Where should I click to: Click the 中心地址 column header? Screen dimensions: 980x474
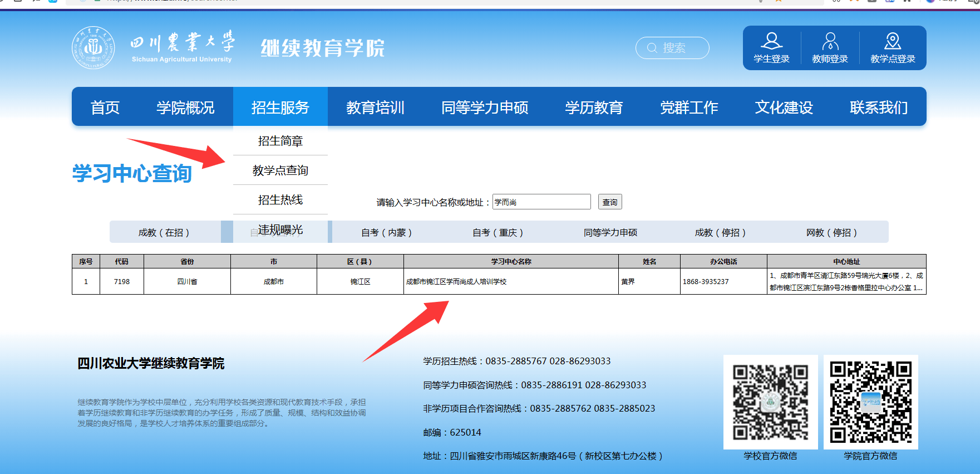pos(846,261)
